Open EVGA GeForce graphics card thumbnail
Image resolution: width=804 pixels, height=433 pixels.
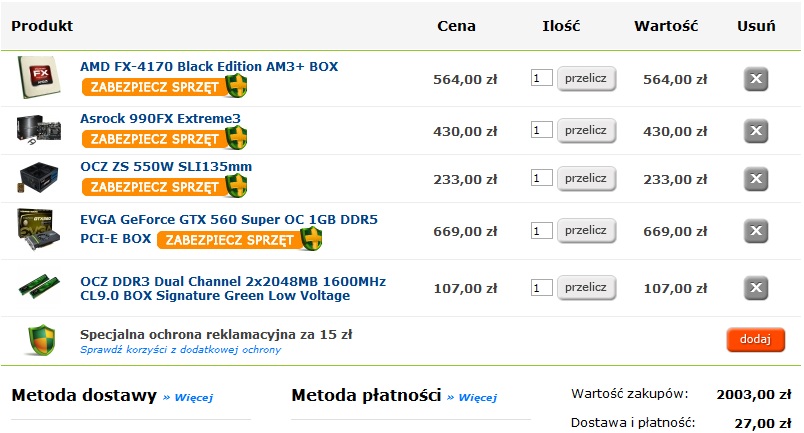(39, 229)
